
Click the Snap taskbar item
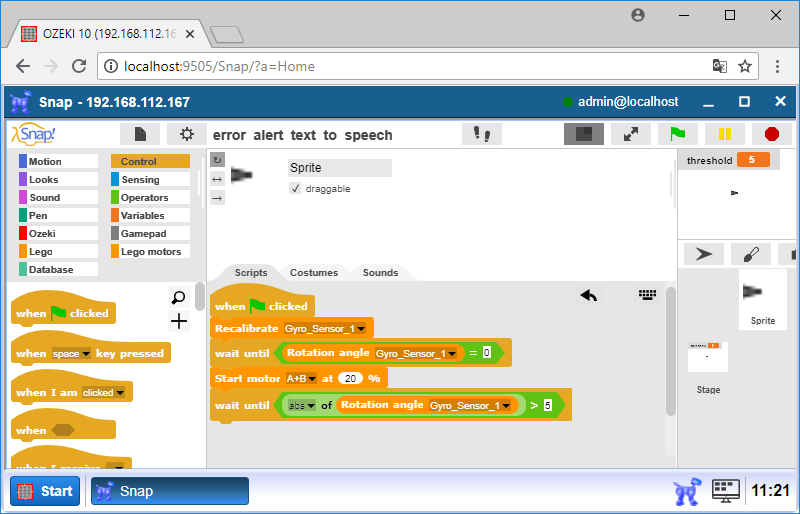click(x=170, y=491)
